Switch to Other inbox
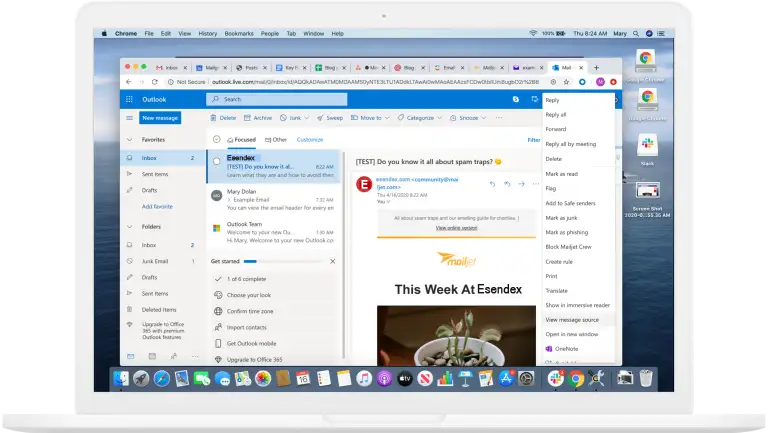This screenshot has height=433, width=768. coord(276,140)
